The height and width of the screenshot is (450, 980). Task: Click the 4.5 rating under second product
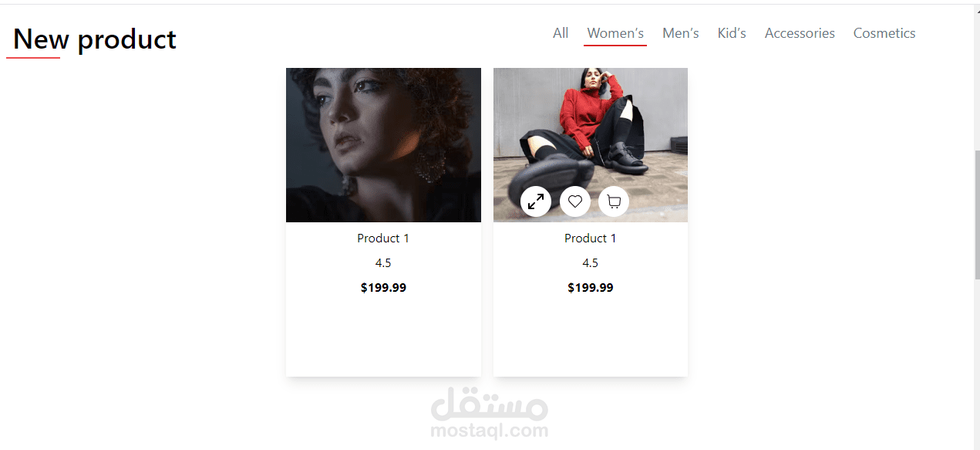tap(591, 263)
